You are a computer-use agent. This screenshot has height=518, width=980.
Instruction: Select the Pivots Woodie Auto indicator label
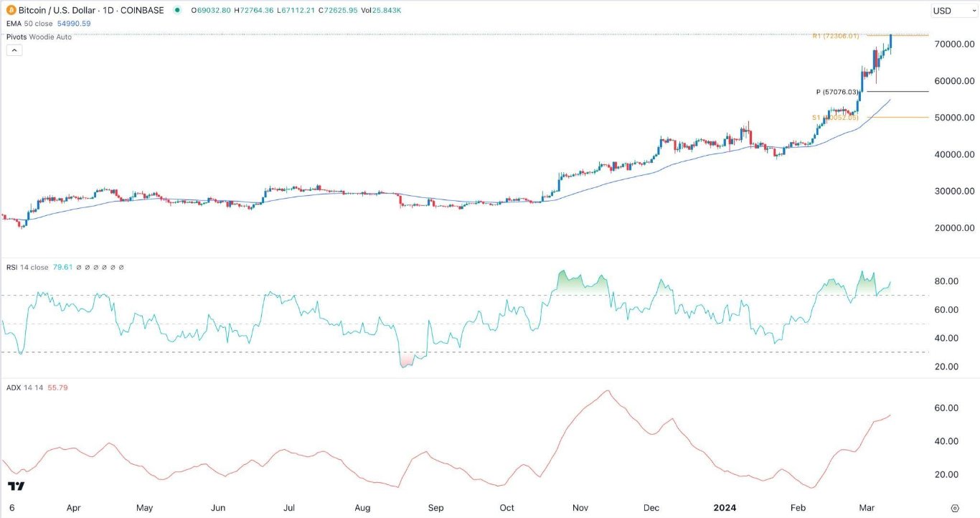[x=38, y=37]
